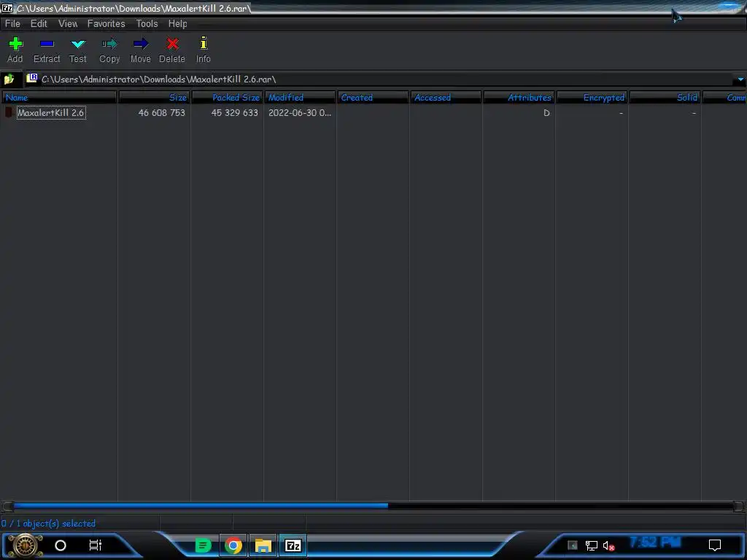
Task: Open the View menu
Action: 68,23
